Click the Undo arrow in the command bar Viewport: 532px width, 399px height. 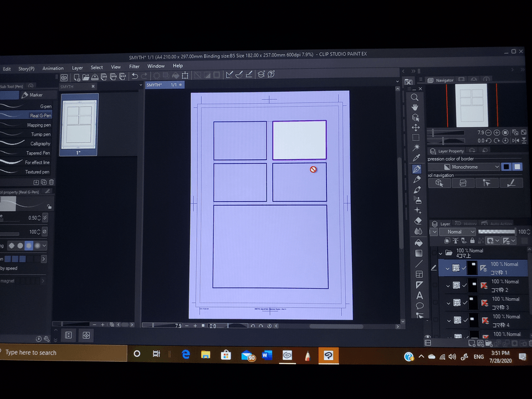[135, 76]
